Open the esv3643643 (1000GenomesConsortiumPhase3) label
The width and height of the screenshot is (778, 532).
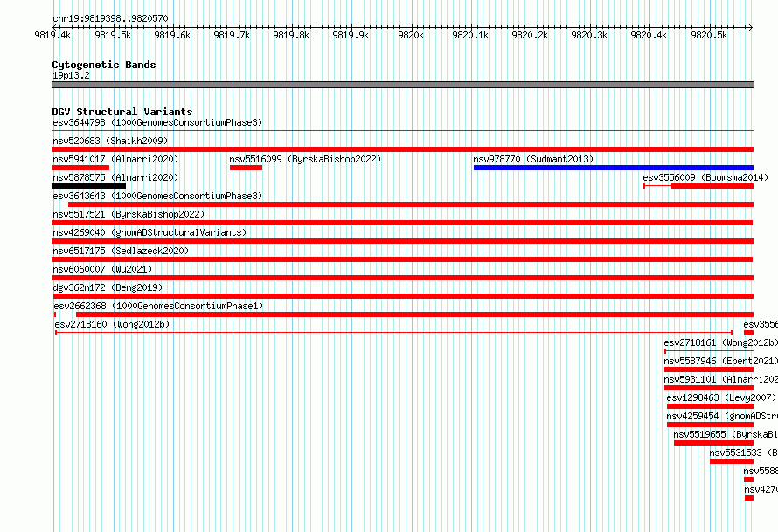[157, 196]
